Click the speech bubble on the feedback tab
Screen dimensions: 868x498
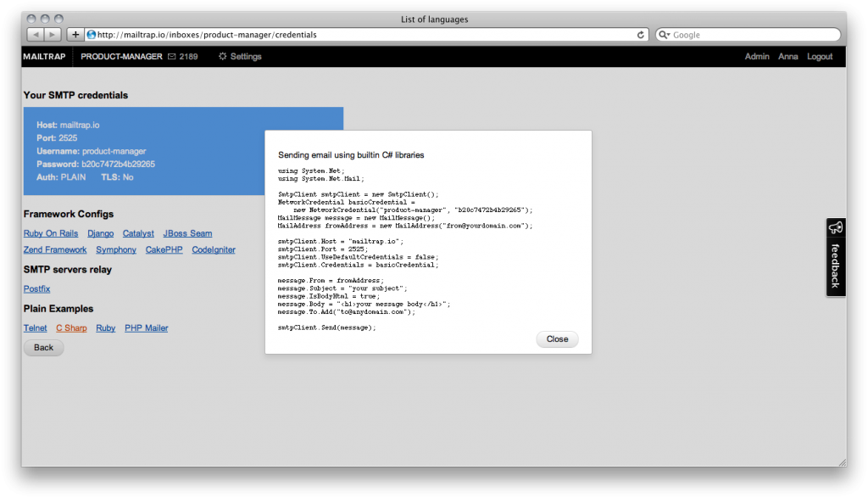835,227
